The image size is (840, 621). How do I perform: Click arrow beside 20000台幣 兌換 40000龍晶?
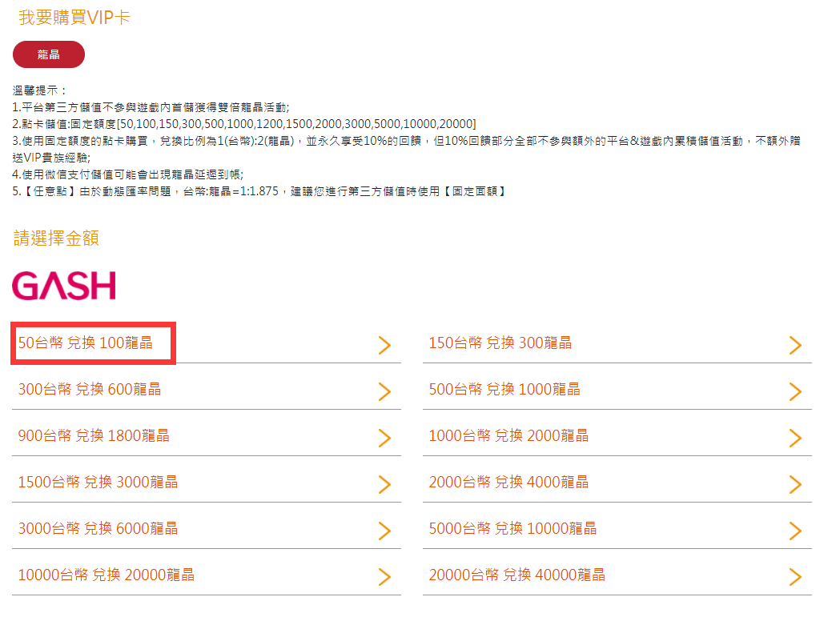click(x=794, y=577)
